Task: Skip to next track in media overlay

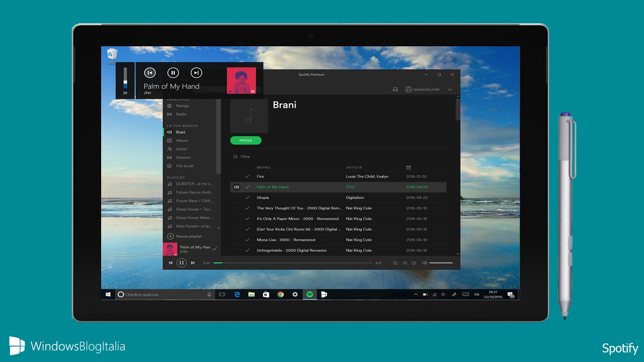Action: (197, 73)
